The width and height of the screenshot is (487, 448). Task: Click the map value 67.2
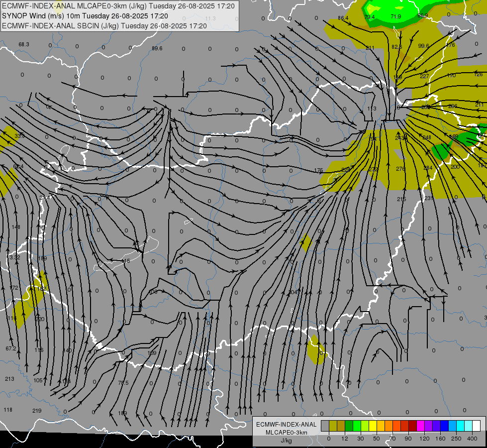pyautogui.click(x=11, y=348)
